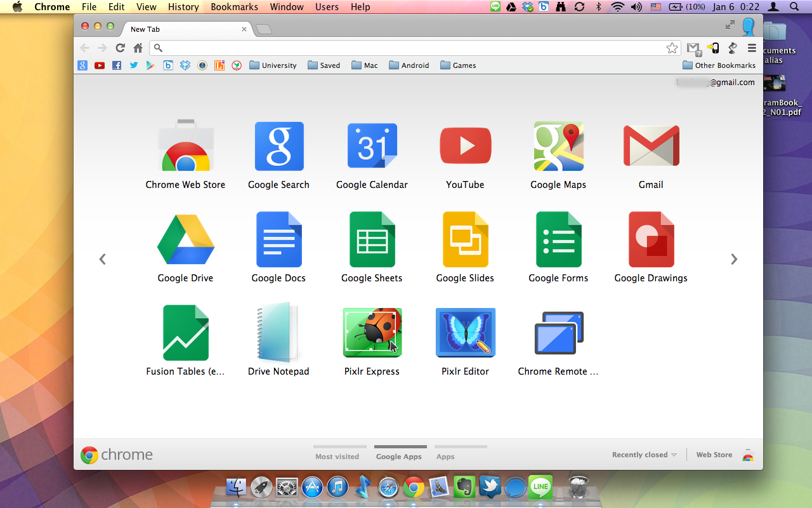Show the next page of apps
Image resolution: width=812 pixels, height=508 pixels.
(734, 259)
